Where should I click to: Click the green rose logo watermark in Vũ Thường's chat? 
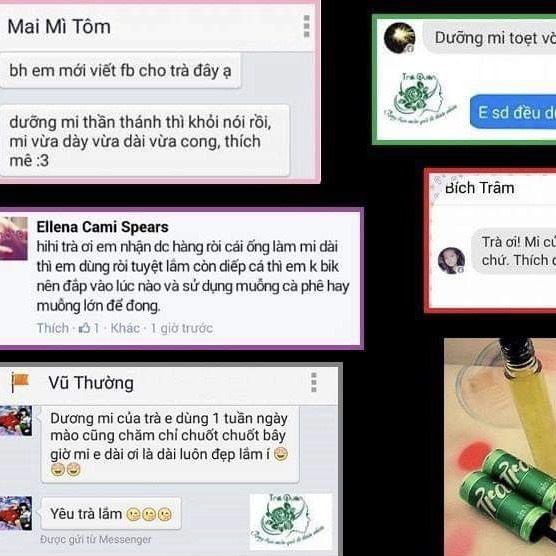tap(291, 521)
